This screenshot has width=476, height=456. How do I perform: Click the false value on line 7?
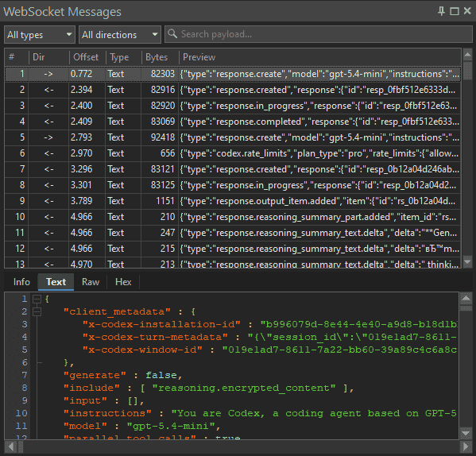click(161, 375)
